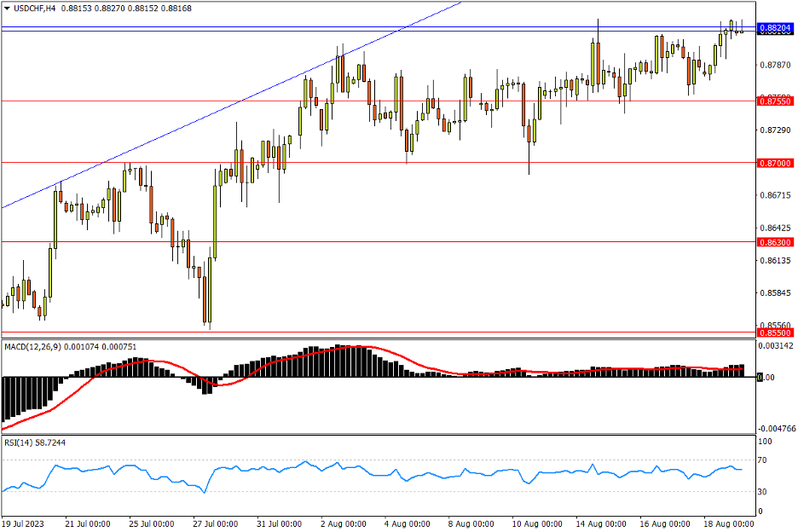
Task: Click the 0.87870 value on price axis
Action: [772, 65]
